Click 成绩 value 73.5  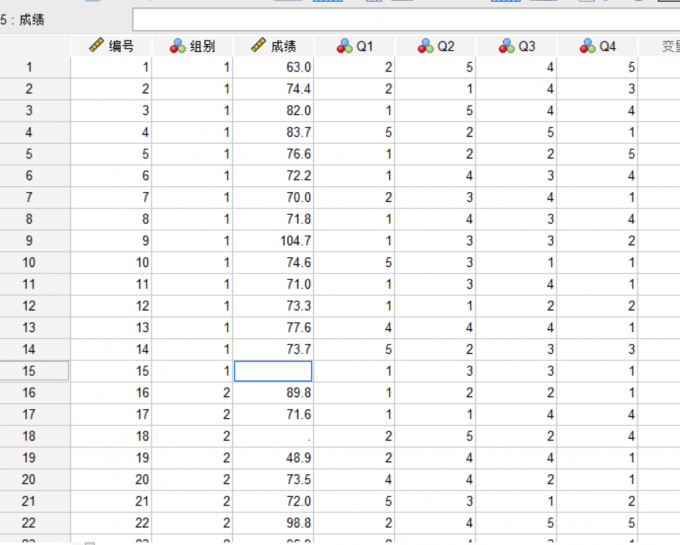273,480
